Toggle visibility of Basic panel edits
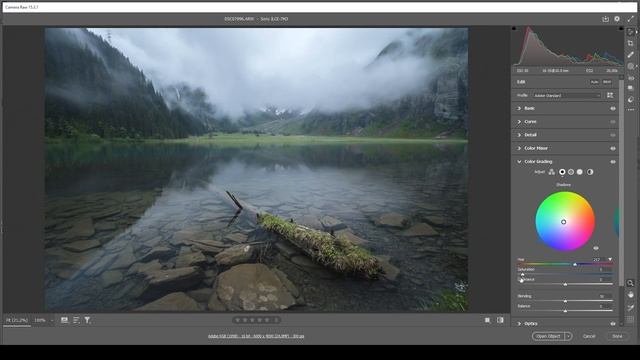The width and height of the screenshot is (640, 360). (613, 109)
